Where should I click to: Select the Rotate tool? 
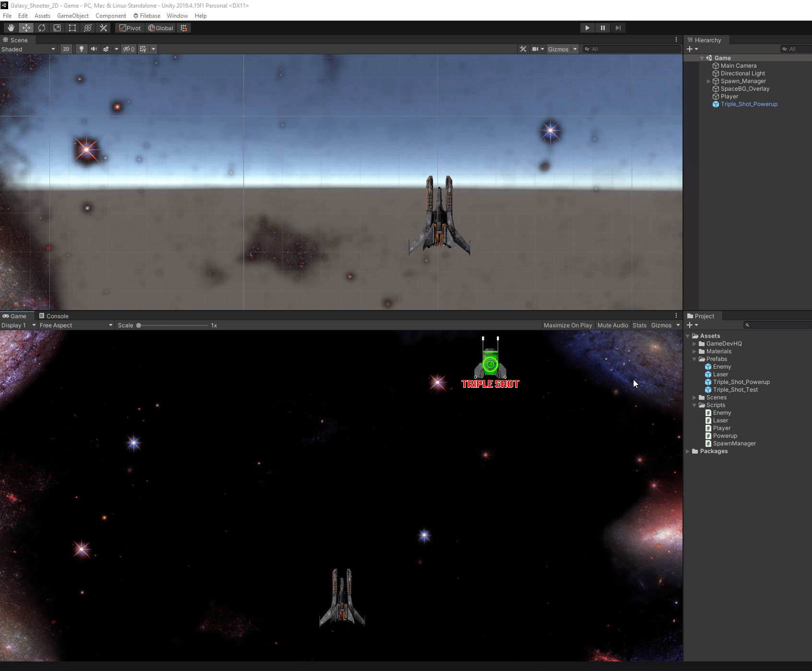pyautogui.click(x=41, y=28)
